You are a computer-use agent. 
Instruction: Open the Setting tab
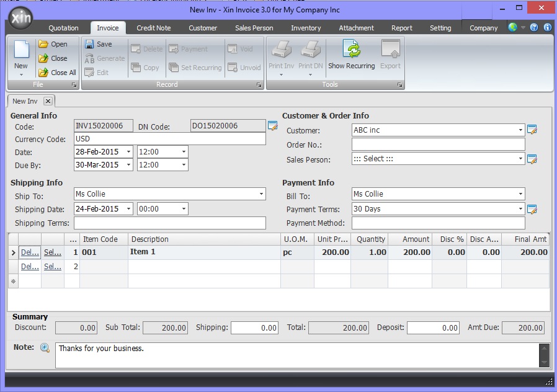[x=440, y=28]
